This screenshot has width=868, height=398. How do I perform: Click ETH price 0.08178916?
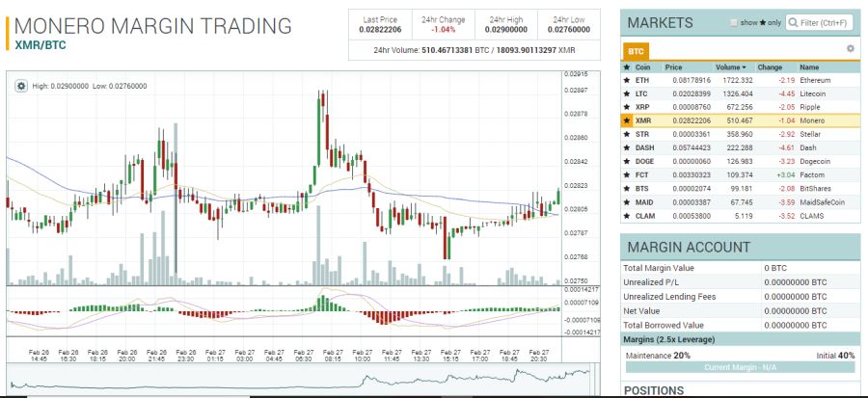[692, 80]
